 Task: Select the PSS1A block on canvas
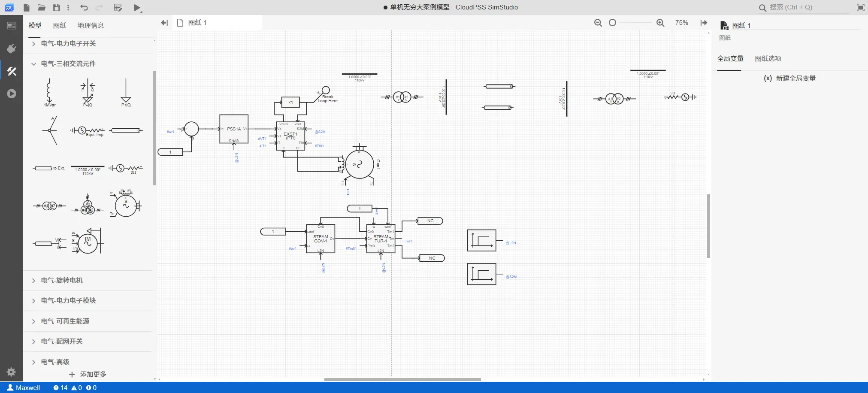point(234,129)
